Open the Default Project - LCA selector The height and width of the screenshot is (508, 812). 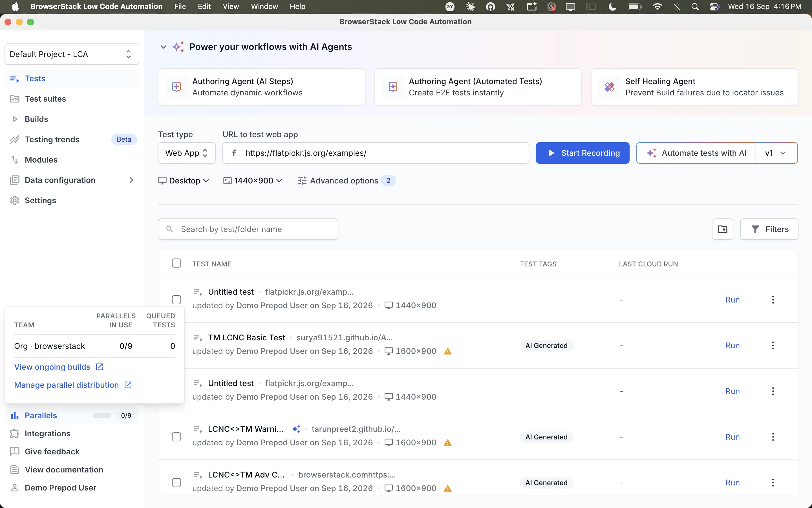click(72, 54)
